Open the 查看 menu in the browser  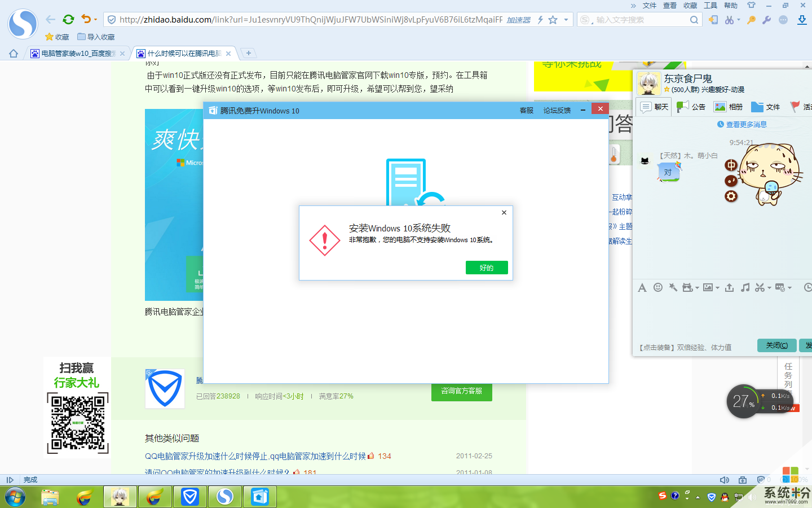click(670, 6)
